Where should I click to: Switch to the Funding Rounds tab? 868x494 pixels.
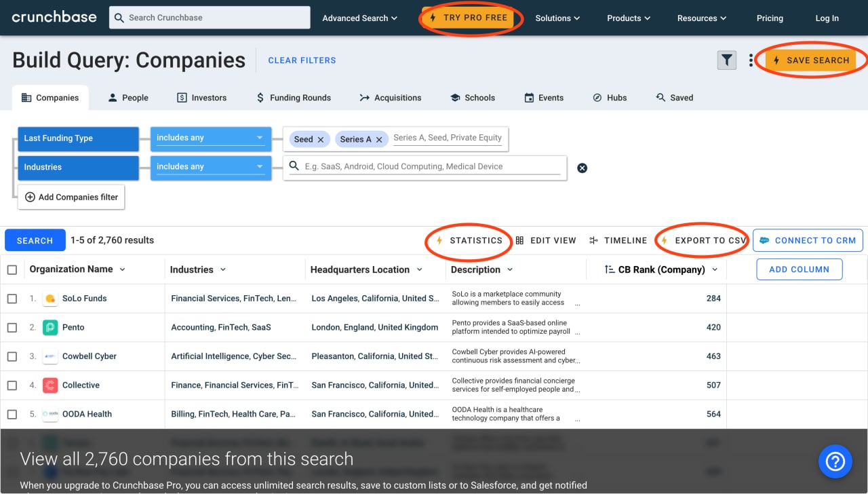[293, 98]
